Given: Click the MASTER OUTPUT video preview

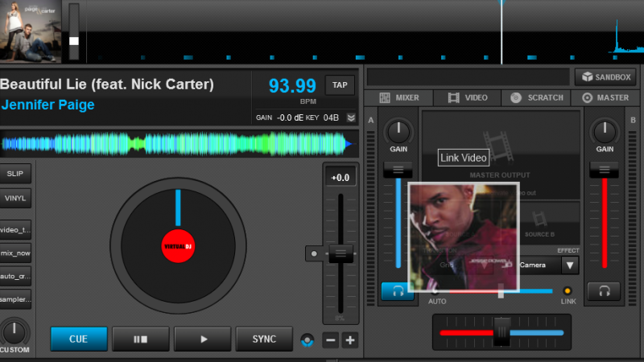Looking at the screenshot, I should click(501, 154).
